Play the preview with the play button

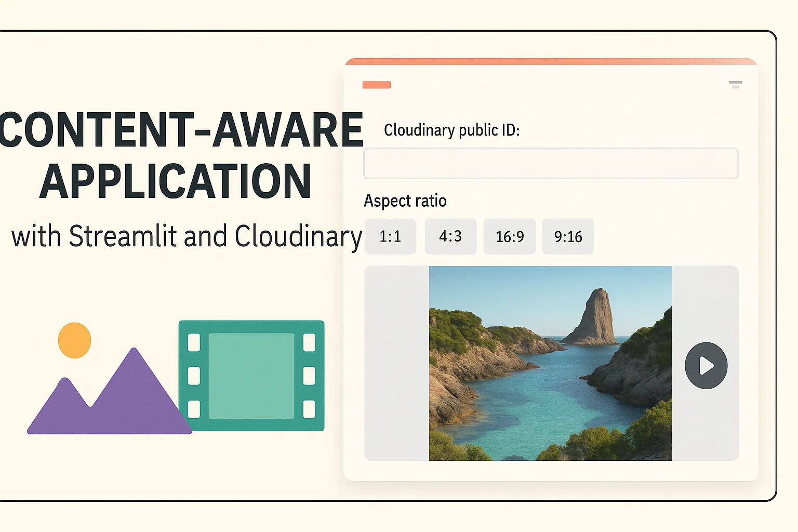[x=706, y=365]
